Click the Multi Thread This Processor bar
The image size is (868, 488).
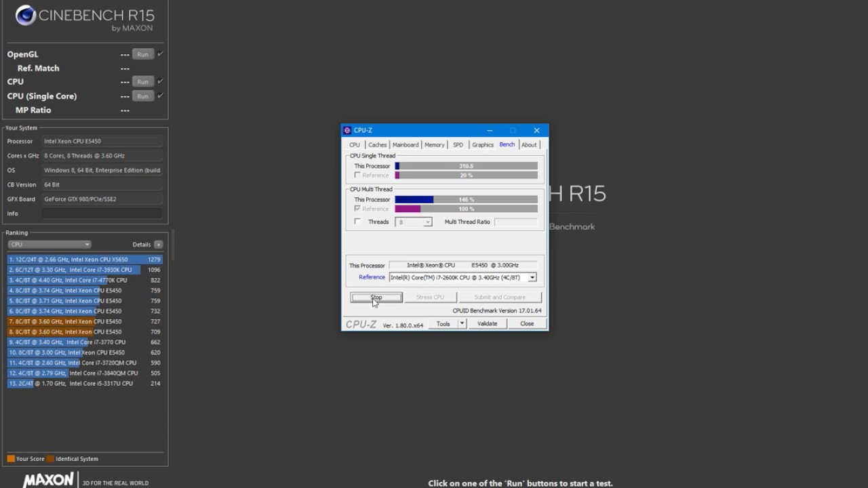467,200
